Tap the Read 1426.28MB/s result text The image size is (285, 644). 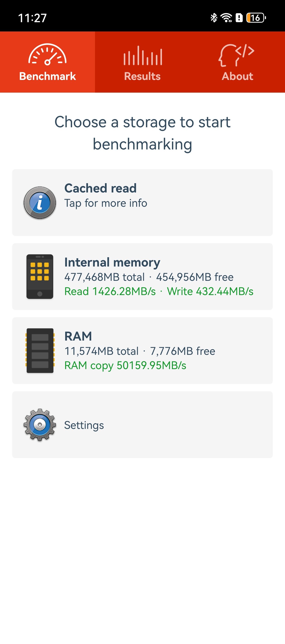(110, 291)
